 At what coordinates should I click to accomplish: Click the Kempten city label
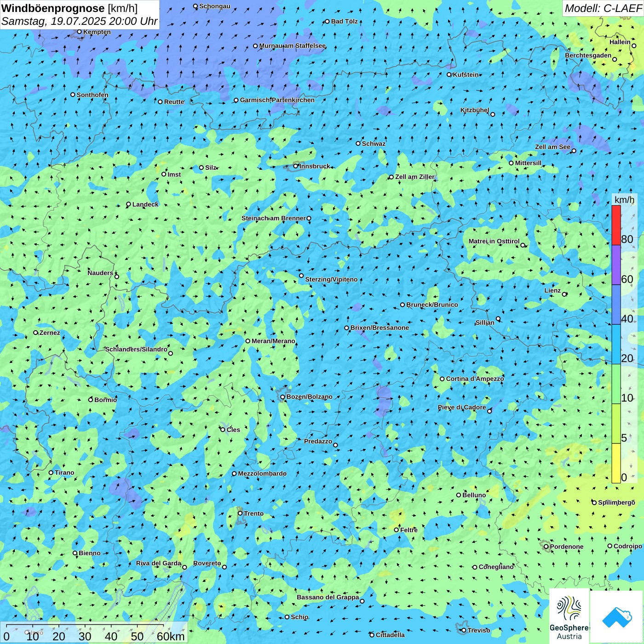(97, 32)
